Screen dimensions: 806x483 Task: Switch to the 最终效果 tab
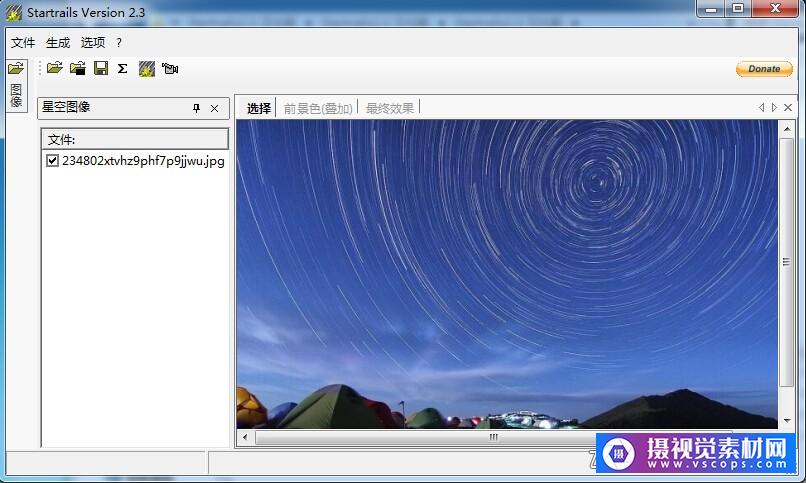390,108
